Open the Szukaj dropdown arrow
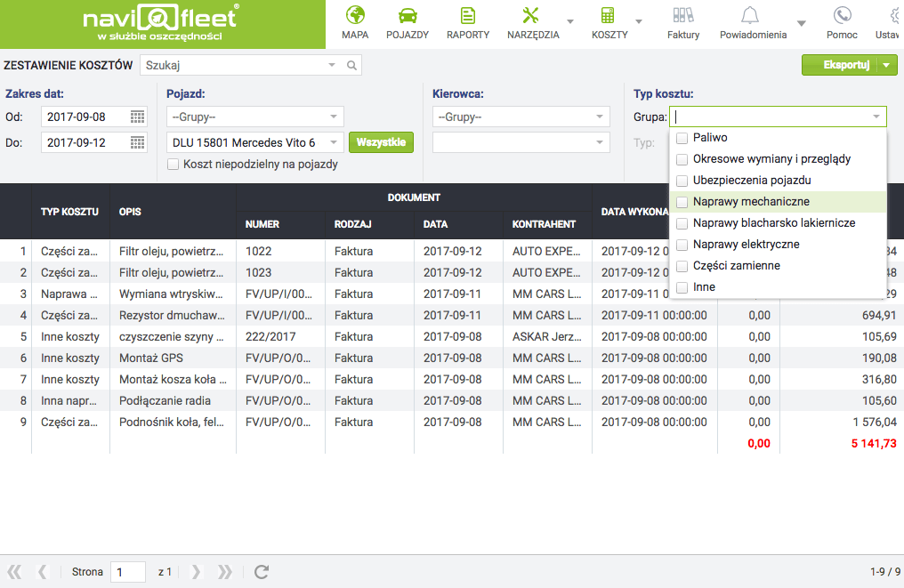904x588 pixels. (332, 65)
